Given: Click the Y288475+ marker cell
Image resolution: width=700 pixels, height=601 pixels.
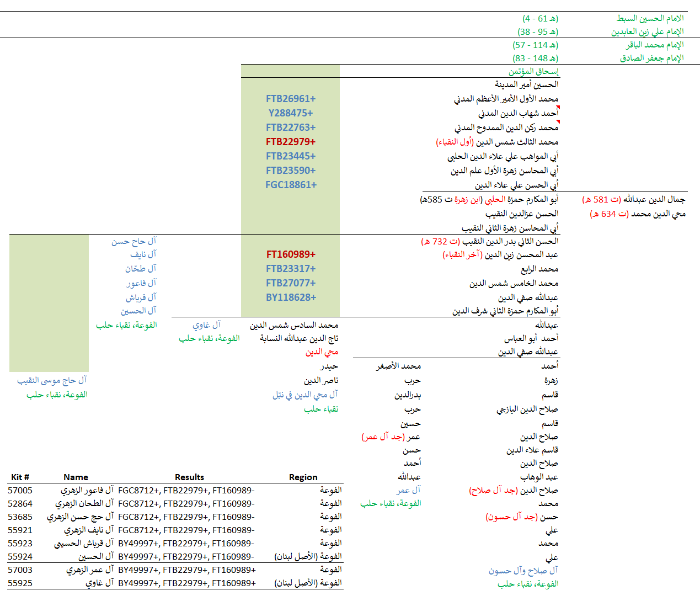Looking at the screenshot, I should [291, 113].
